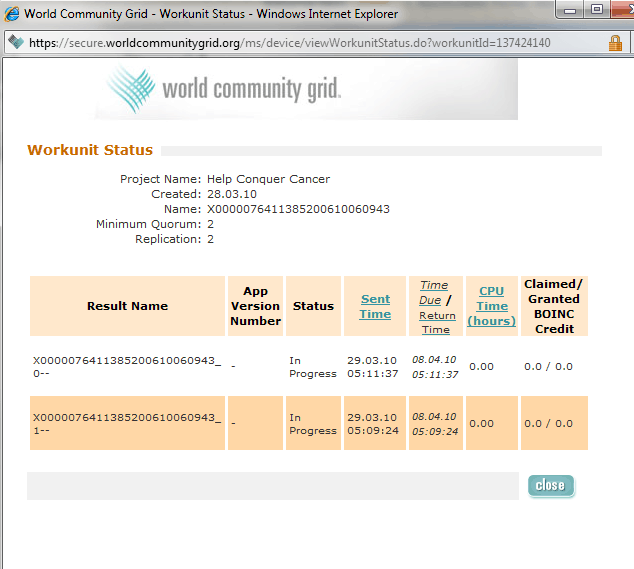
Task: Click credit '0.0 / 0.0' in the _1-- row
Action: pyautogui.click(x=548, y=424)
